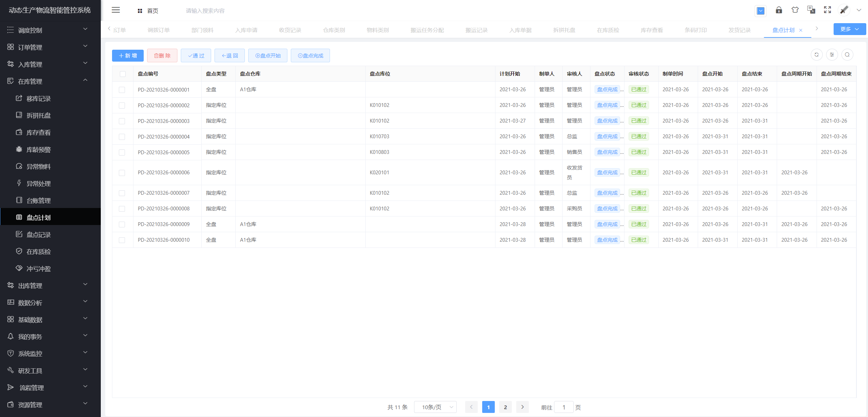868x417 pixels.
Task: Open the theme shirt icon
Action: (x=795, y=10)
